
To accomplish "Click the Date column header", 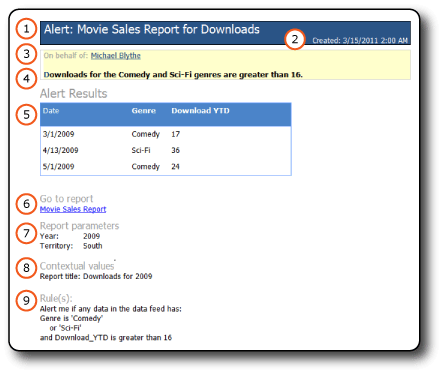I will pos(51,111).
